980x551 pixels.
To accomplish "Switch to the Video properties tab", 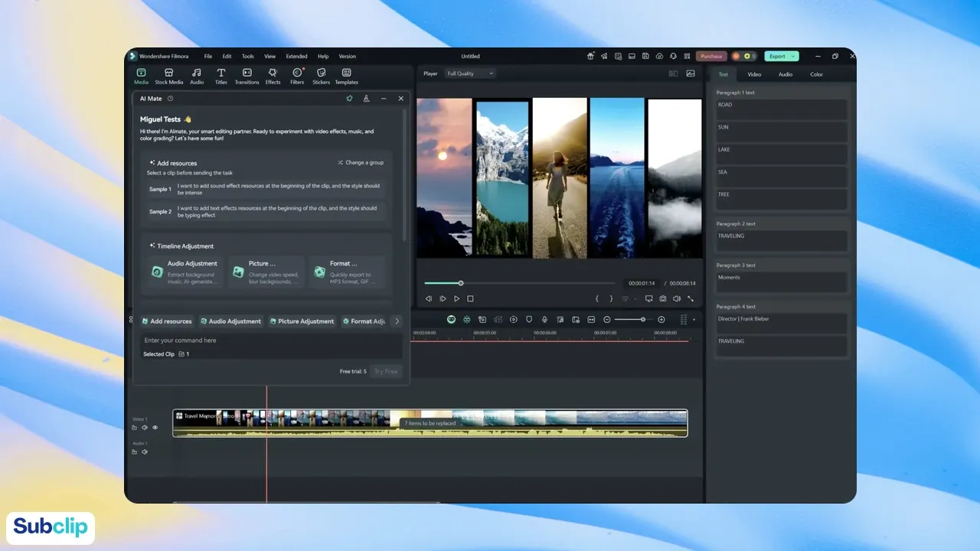I will pos(754,74).
